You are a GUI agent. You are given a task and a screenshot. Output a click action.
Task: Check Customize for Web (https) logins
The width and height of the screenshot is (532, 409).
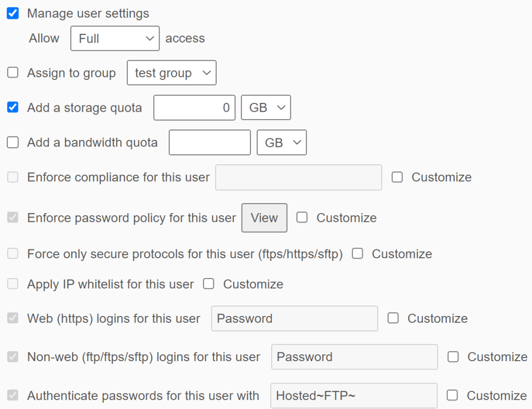tap(393, 318)
